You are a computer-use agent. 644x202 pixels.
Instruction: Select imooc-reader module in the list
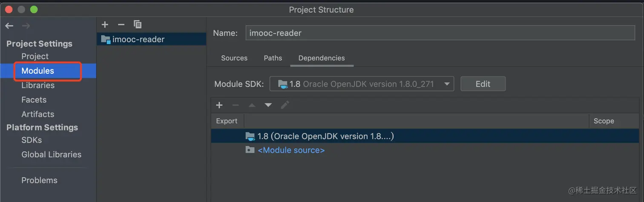click(x=138, y=39)
